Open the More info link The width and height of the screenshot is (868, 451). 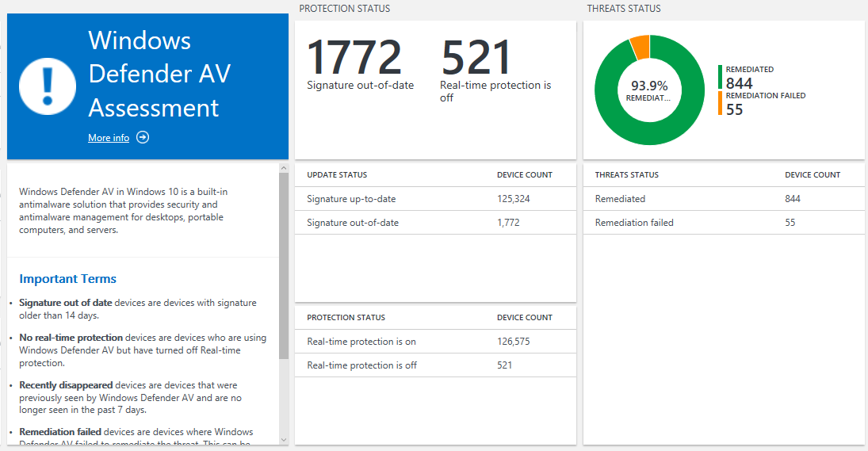[x=109, y=138]
